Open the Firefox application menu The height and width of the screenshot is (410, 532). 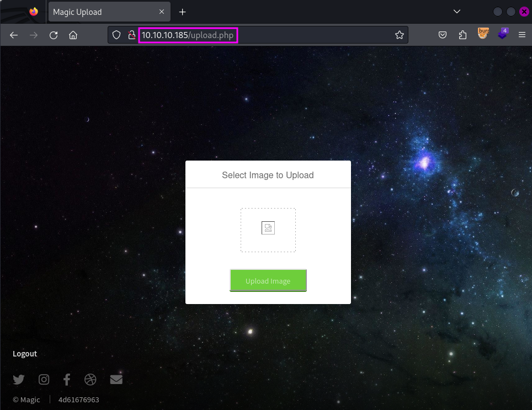click(x=522, y=35)
